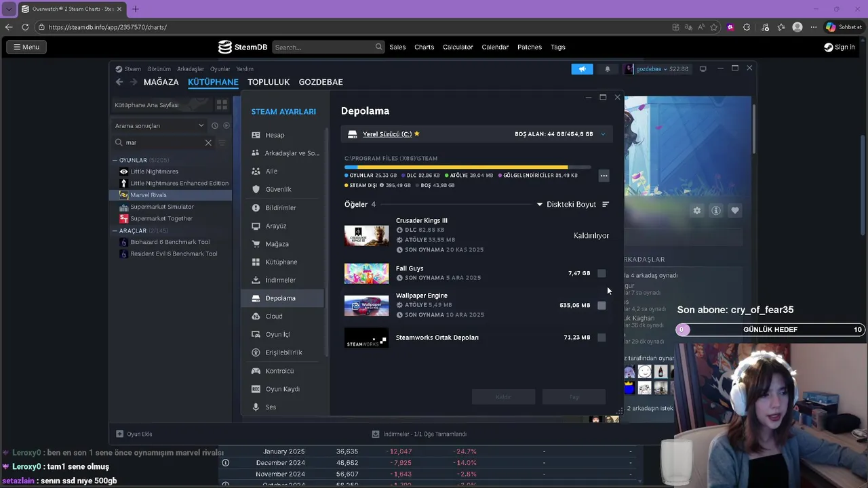The width and height of the screenshot is (868, 488).
Task: Expand the Yerel Sürücü drive dropdown
Action: coord(603,134)
